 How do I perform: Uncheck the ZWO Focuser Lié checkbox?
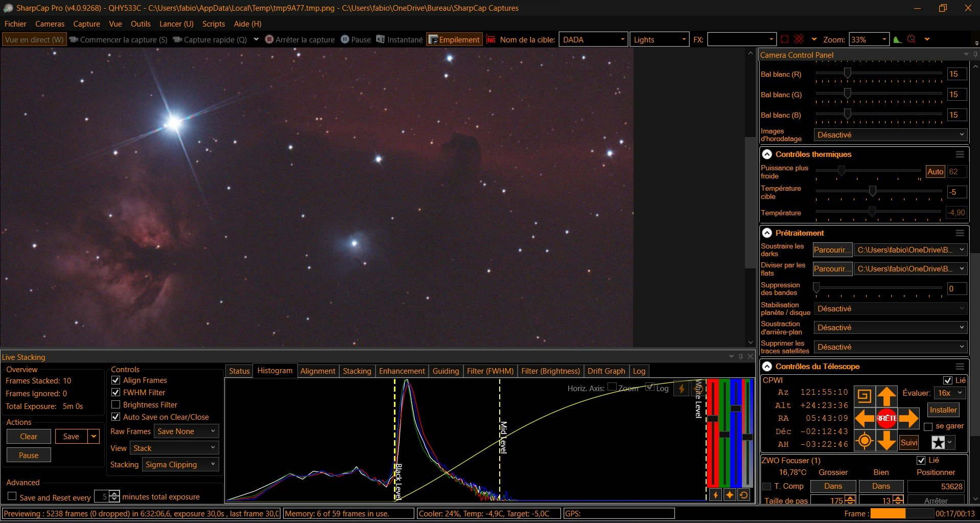pyautogui.click(x=921, y=460)
